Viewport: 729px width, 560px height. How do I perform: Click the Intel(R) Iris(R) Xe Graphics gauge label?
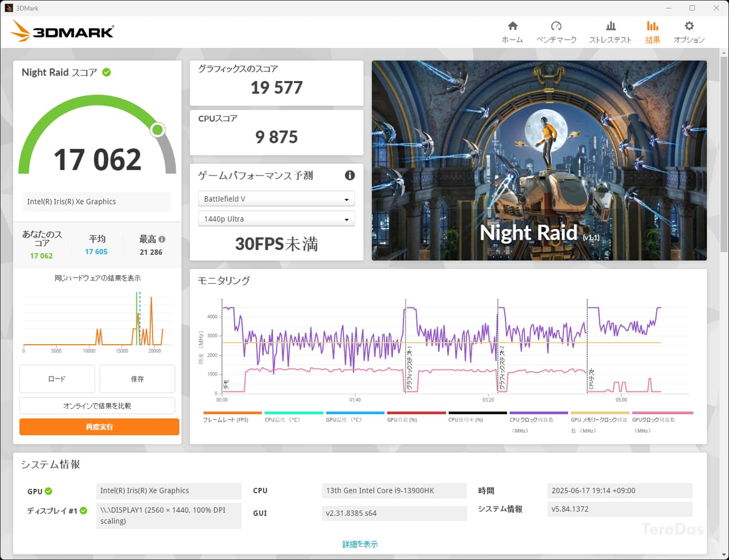[x=97, y=202]
